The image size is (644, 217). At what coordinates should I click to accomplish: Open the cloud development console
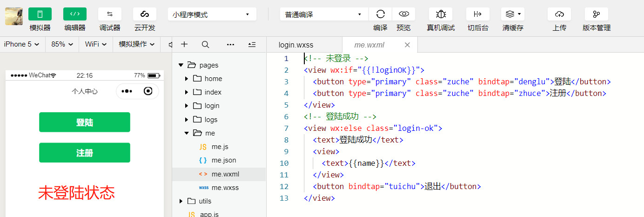[x=145, y=14]
